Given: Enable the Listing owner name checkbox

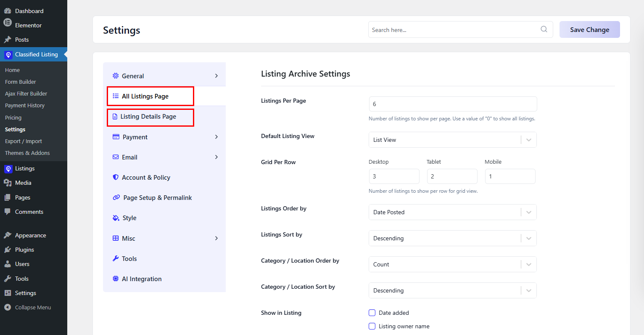Looking at the screenshot, I should (372, 326).
